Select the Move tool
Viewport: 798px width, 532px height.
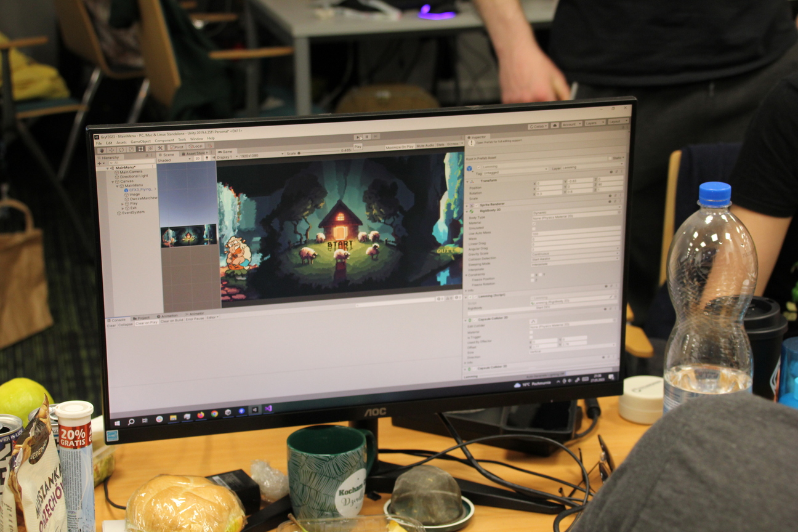pos(111,150)
